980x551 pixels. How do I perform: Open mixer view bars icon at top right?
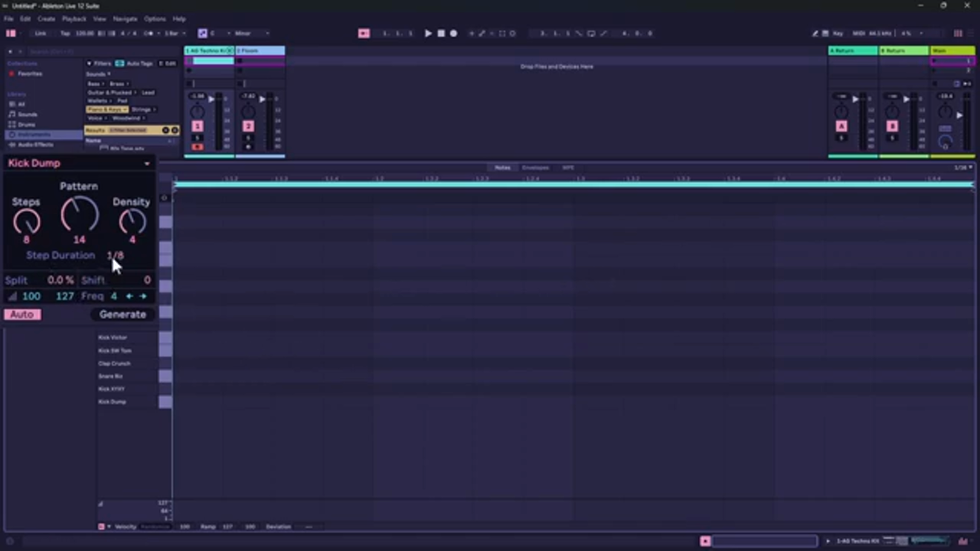(958, 33)
